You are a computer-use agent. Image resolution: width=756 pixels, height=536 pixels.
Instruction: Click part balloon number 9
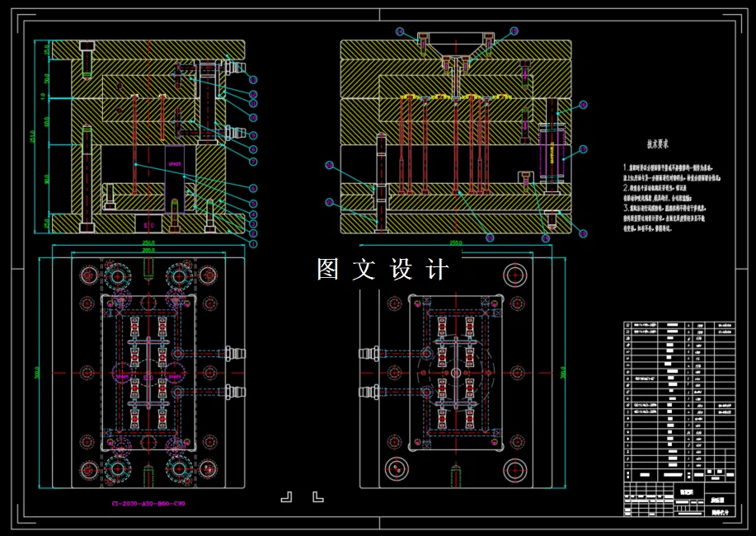click(x=253, y=135)
